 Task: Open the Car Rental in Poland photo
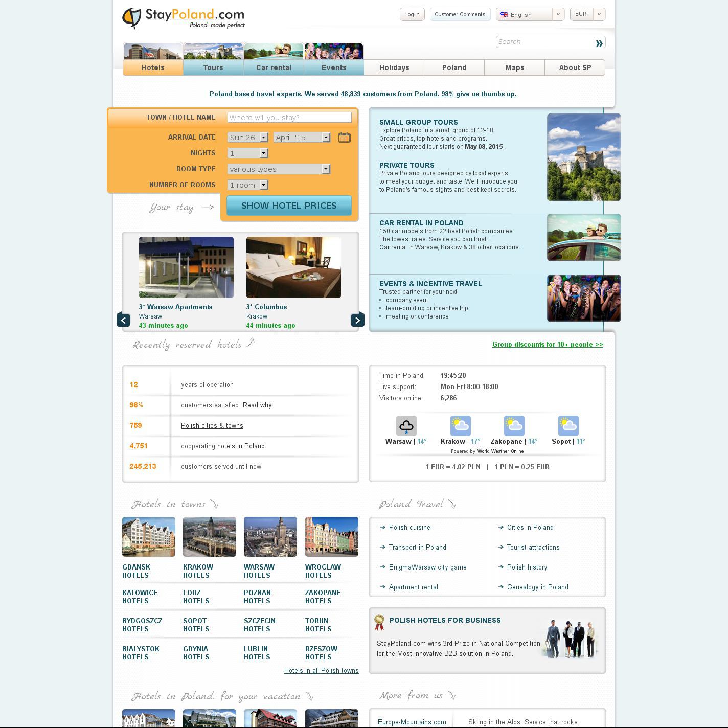pyautogui.click(x=584, y=237)
